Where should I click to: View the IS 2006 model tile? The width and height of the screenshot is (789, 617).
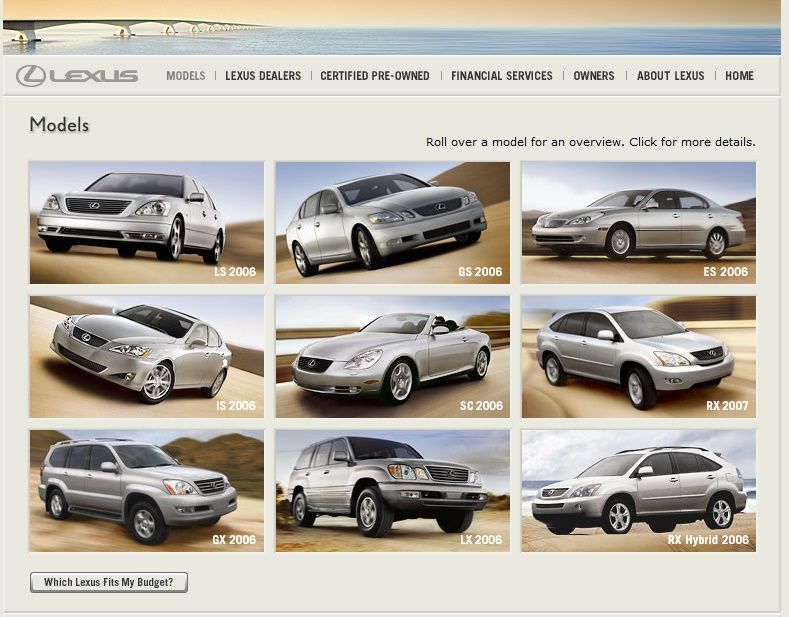[146, 356]
